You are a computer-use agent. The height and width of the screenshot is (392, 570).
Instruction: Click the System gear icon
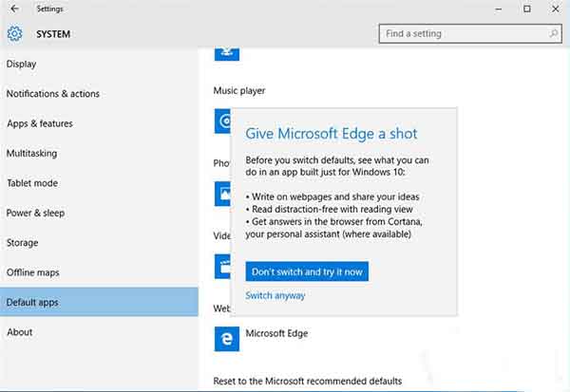pyautogui.click(x=14, y=34)
